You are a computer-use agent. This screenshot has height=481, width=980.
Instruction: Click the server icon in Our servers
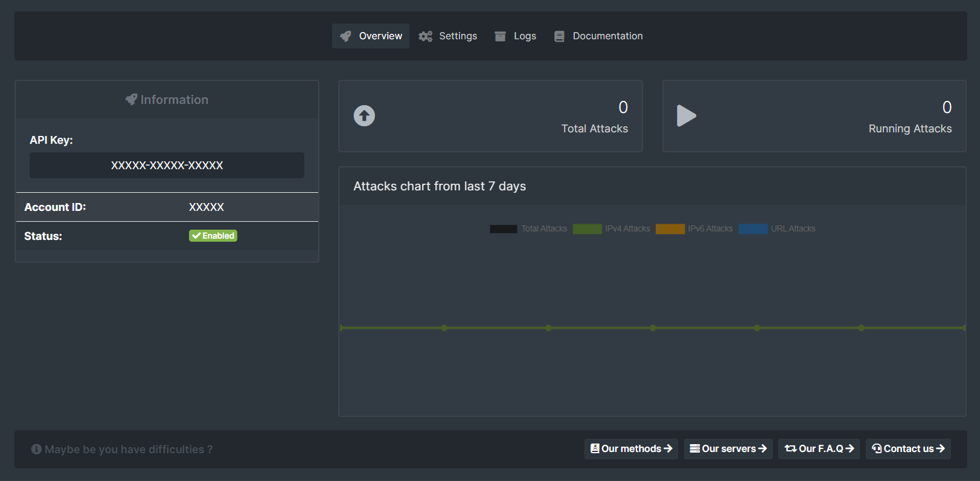point(695,448)
